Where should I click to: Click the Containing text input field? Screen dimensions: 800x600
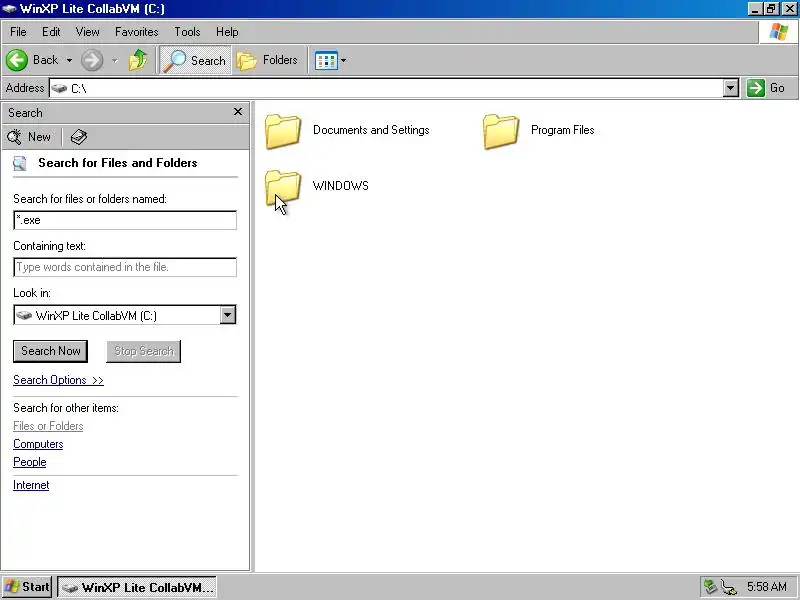click(125, 267)
